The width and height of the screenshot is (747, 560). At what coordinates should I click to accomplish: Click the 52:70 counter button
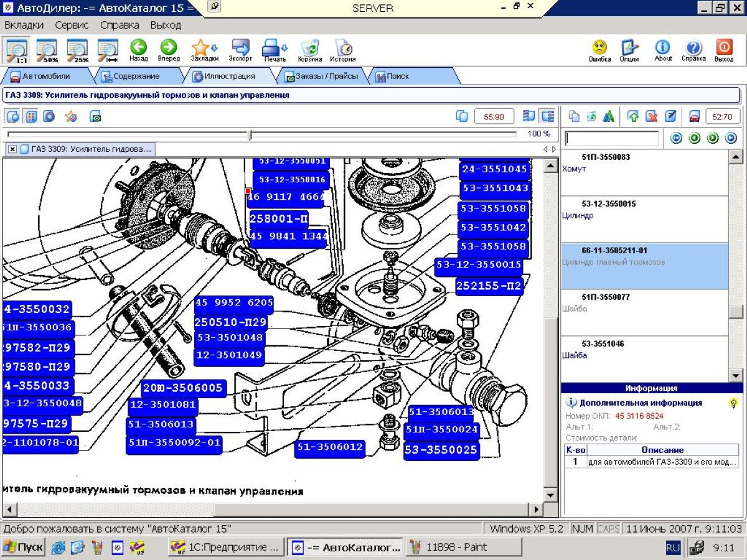[722, 116]
